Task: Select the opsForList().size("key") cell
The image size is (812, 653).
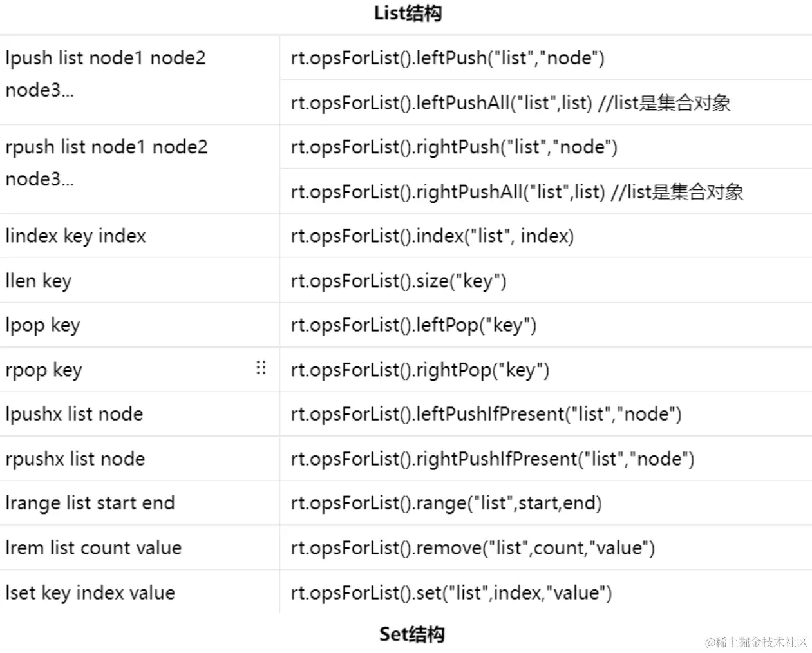Action: pyautogui.click(x=399, y=281)
